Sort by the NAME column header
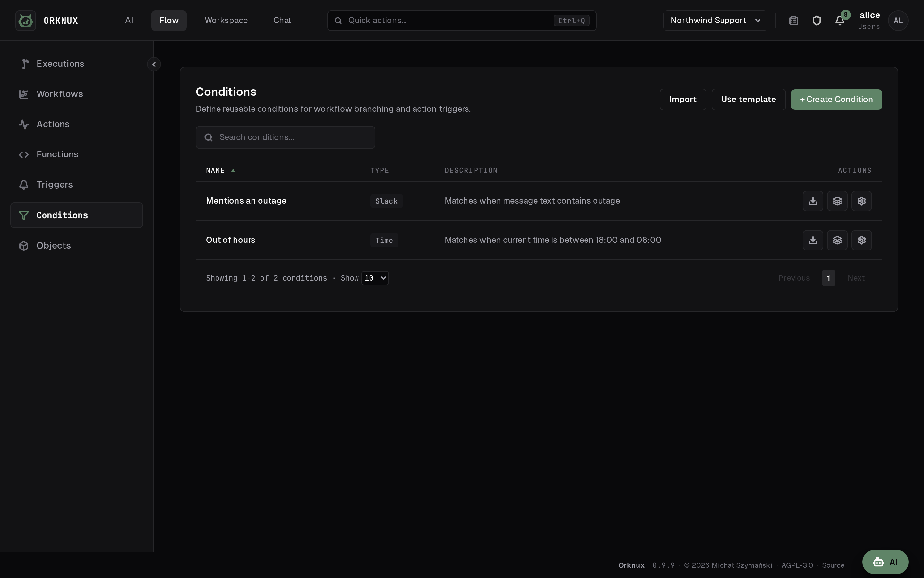The height and width of the screenshot is (578, 924). 220,171
